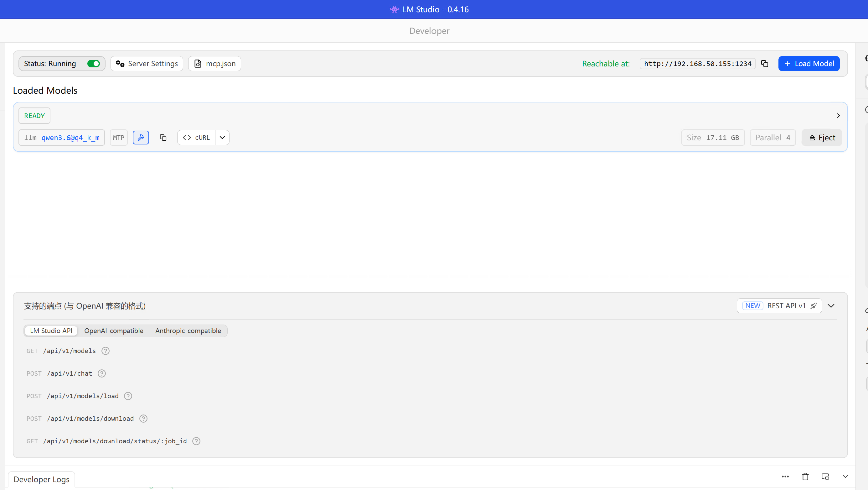Expand the loaded model card chevron
Screen dimensions: 868x490
pyautogui.click(x=838, y=116)
